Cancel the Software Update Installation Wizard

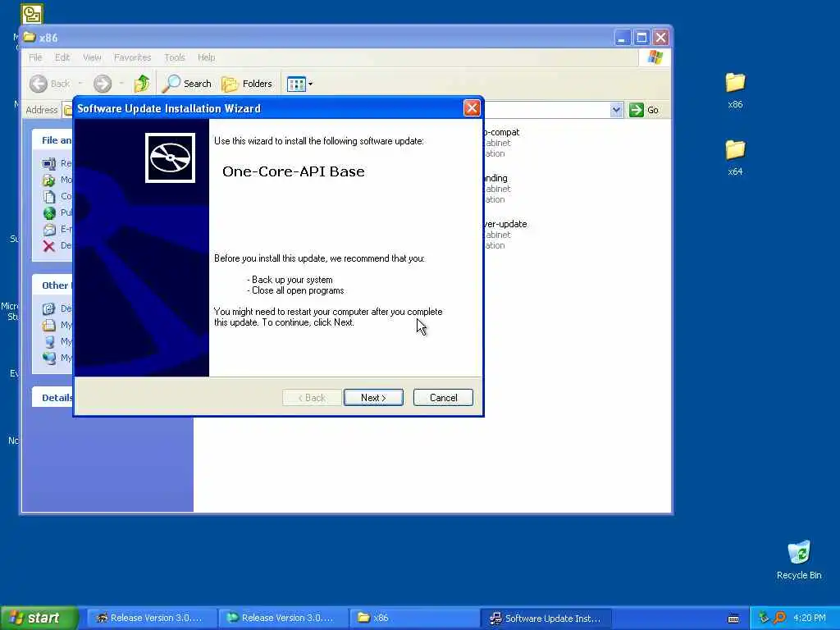(443, 398)
